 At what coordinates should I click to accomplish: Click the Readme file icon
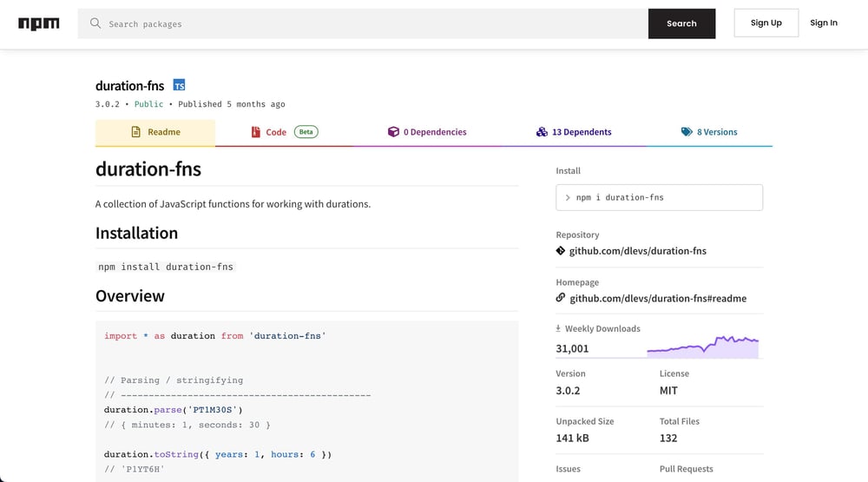135,132
